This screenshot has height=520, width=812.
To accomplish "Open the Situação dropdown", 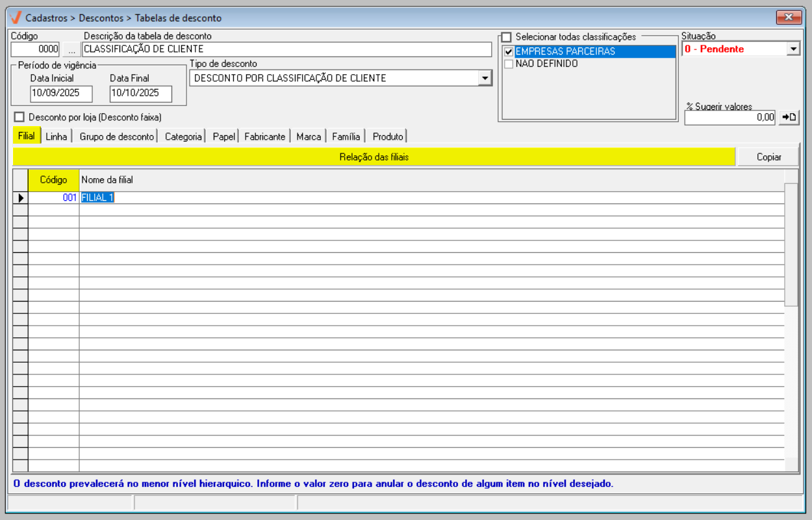I will point(793,49).
